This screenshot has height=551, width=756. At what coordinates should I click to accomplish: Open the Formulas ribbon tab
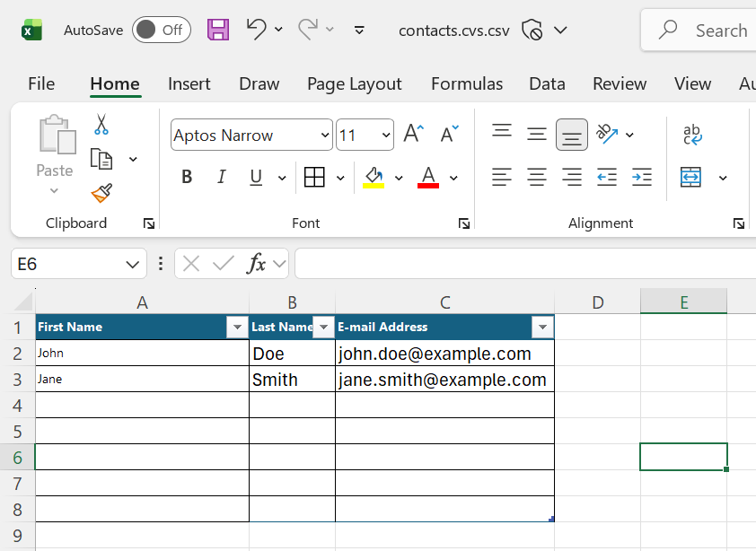[x=467, y=83]
